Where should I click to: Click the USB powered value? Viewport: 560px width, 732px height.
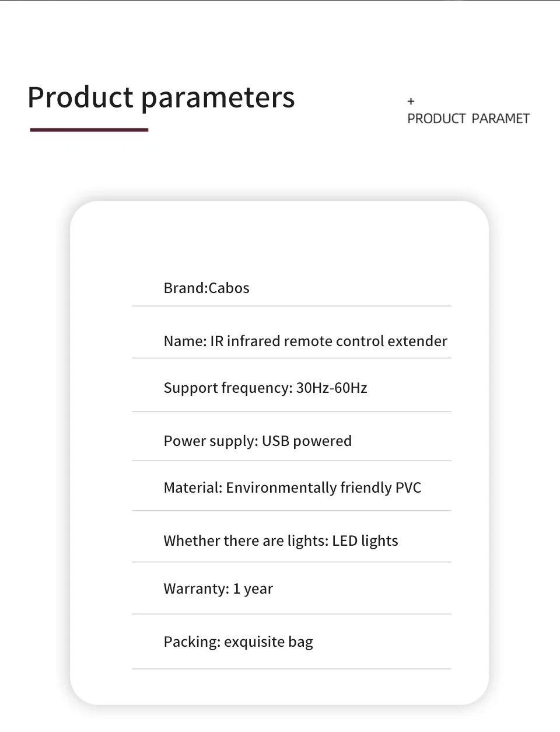coord(307,441)
